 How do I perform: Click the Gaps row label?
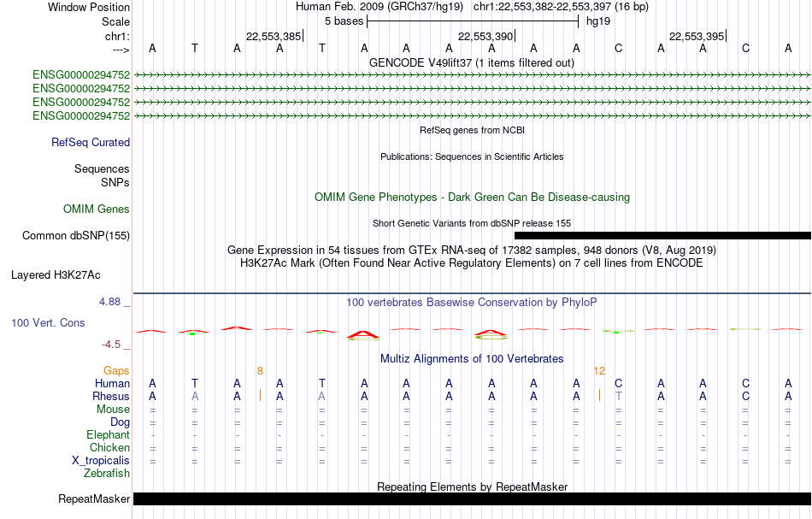[x=116, y=371]
